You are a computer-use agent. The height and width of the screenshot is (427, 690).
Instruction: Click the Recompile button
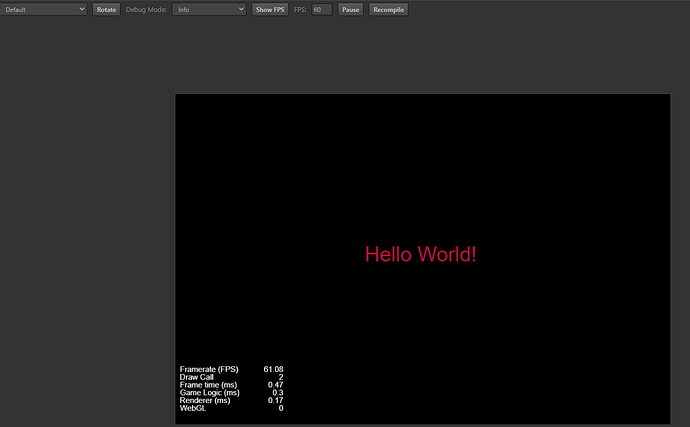point(389,9)
